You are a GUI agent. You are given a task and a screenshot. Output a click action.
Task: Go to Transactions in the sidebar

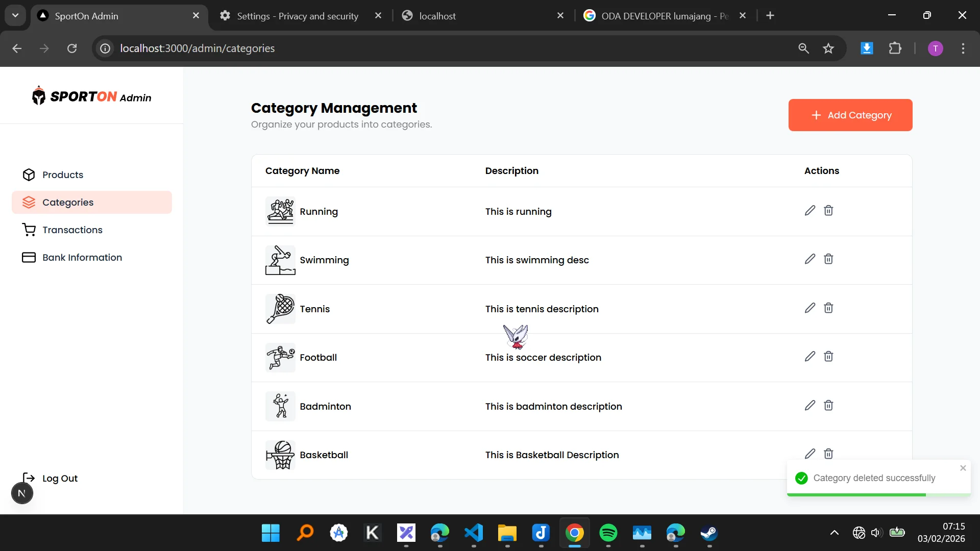[x=92, y=230]
